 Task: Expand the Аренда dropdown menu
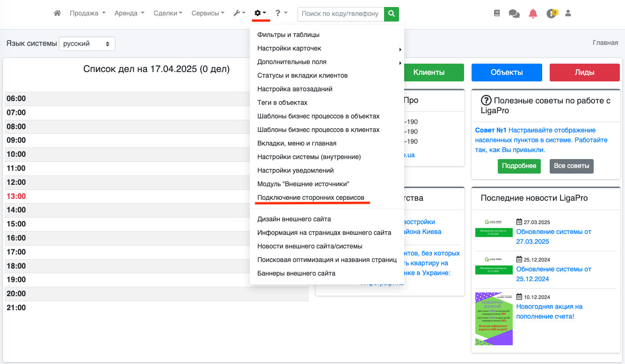coord(129,14)
